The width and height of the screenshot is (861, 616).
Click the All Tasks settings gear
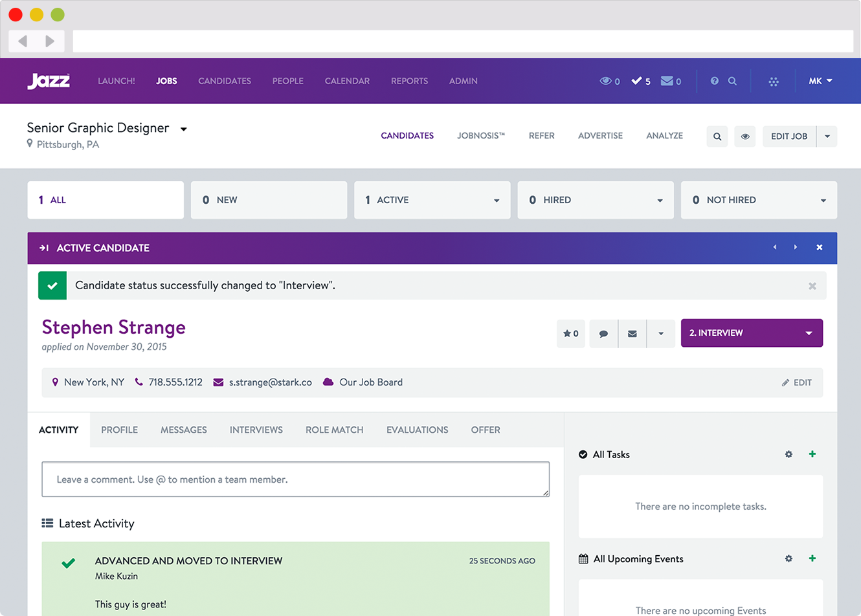788,454
